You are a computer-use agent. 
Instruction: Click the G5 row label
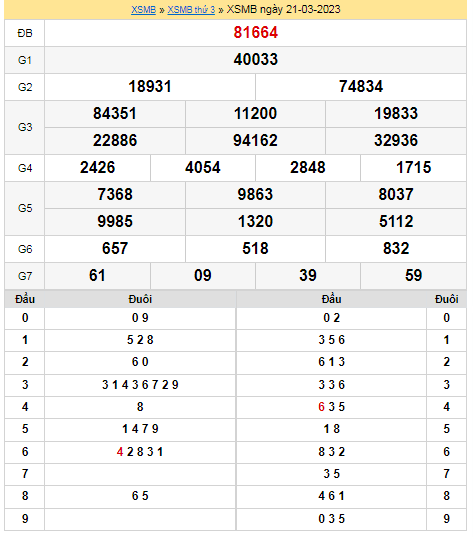pyautogui.click(x=25, y=208)
